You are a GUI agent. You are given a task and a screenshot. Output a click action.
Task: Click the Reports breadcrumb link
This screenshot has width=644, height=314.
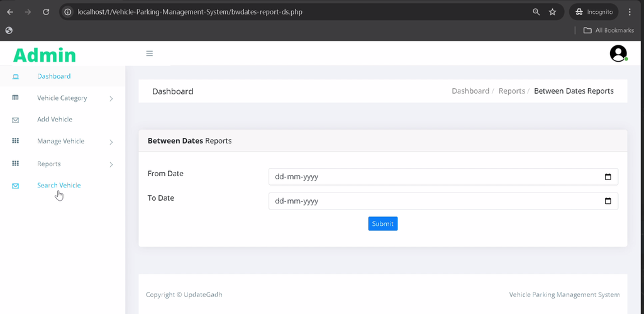[x=512, y=91]
